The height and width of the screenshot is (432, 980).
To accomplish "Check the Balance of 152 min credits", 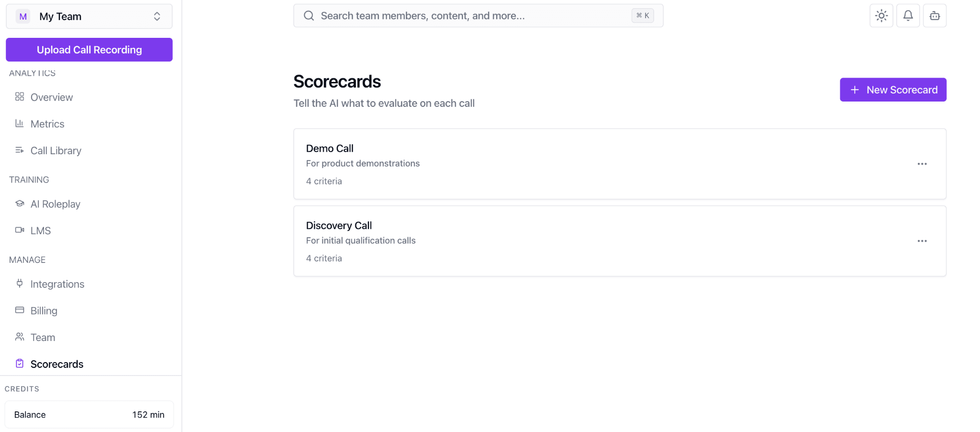I will (x=89, y=414).
